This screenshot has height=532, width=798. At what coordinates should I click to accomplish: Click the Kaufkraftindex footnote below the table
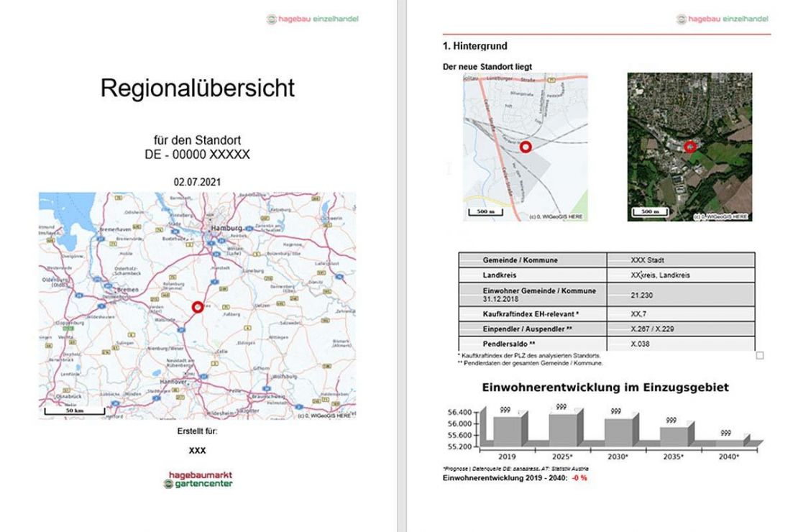pos(529,356)
